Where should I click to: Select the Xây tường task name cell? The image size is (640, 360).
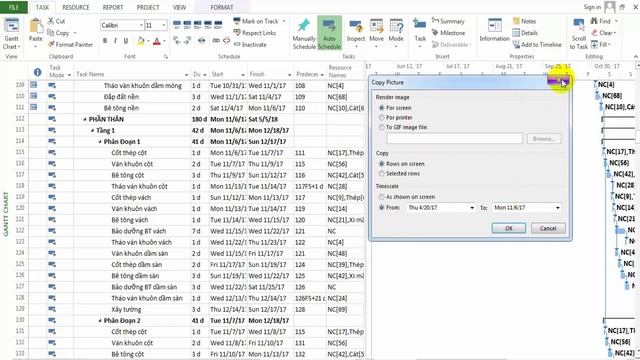point(132,310)
